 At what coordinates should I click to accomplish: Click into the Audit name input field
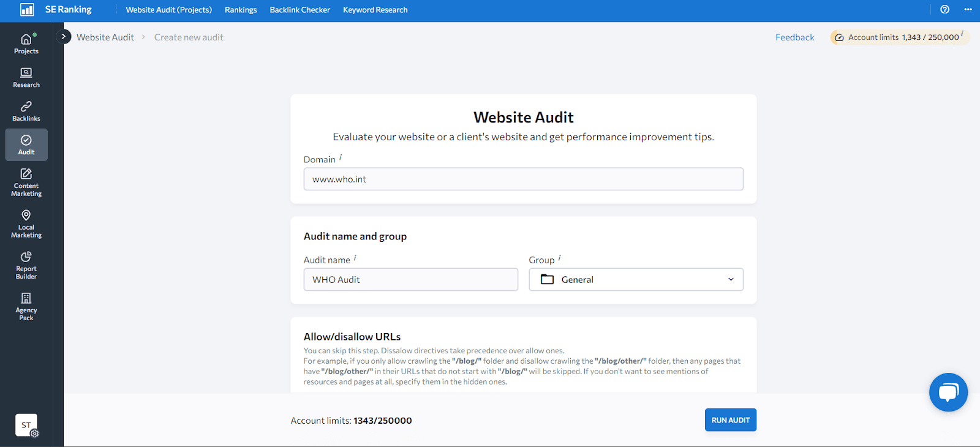411,279
